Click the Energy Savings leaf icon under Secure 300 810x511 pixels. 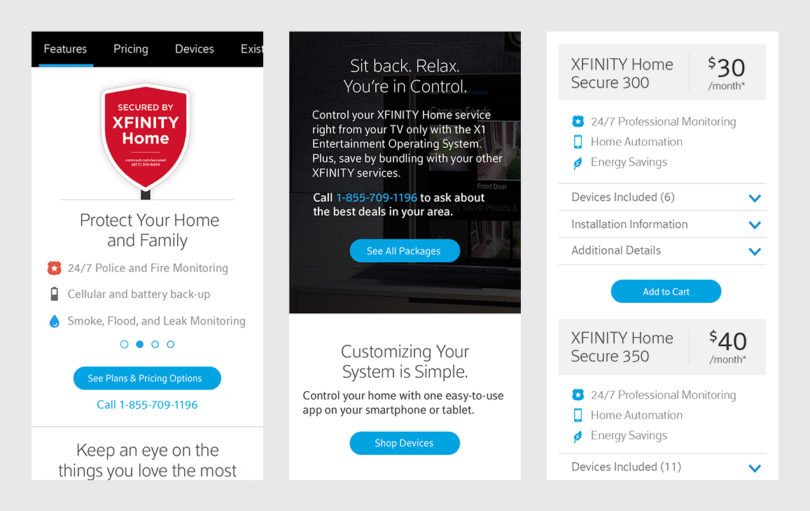578,163
